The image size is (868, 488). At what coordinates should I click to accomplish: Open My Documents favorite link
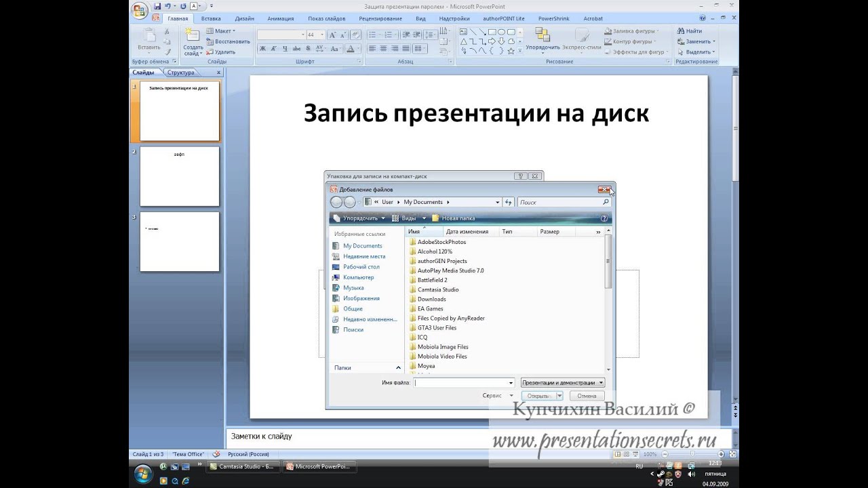[363, 246]
